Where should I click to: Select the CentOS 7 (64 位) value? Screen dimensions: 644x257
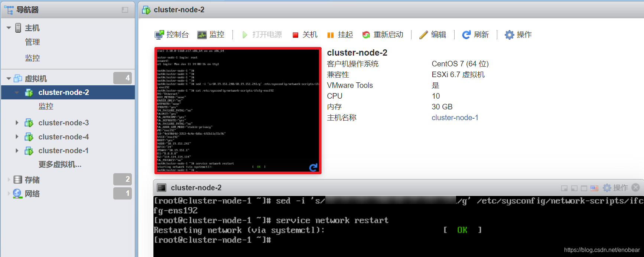[460, 64]
